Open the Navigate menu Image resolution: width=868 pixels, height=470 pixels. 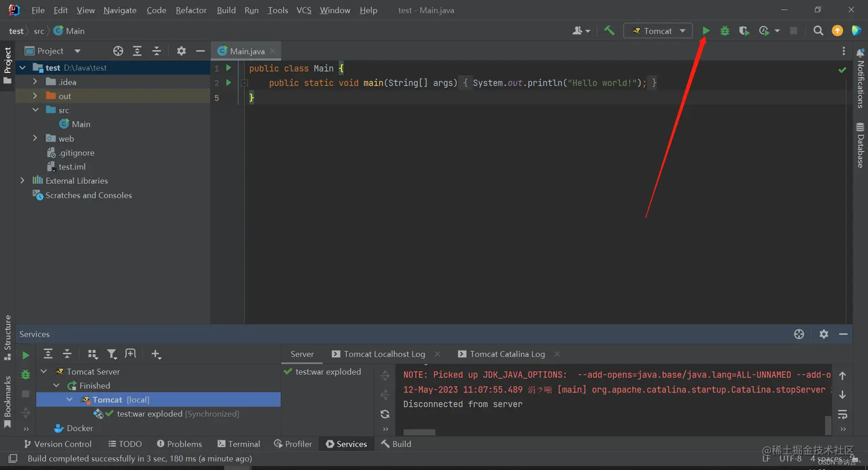[119, 10]
